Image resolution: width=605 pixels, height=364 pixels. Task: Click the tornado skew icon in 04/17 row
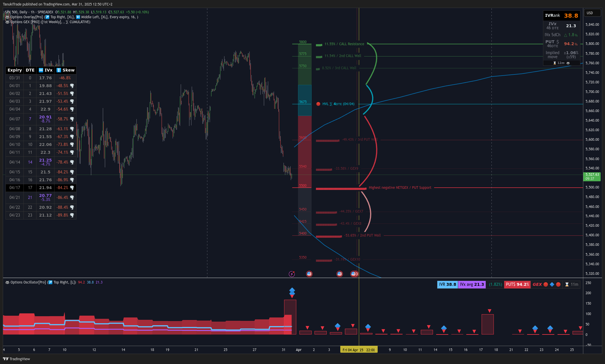point(72,188)
